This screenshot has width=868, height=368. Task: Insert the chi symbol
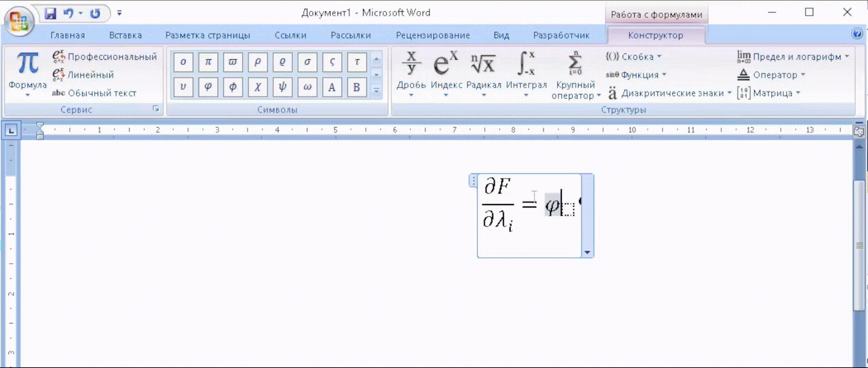pyautogui.click(x=257, y=87)
